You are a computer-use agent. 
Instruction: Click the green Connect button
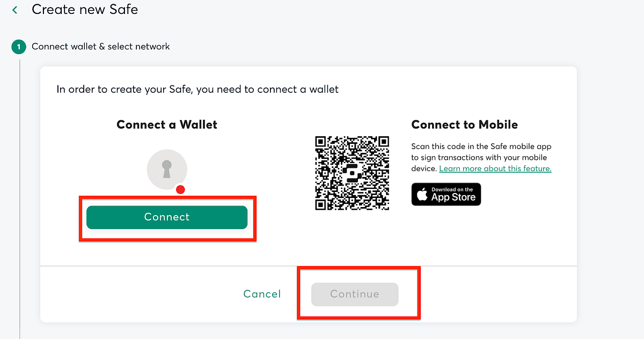tap(167, 217)
